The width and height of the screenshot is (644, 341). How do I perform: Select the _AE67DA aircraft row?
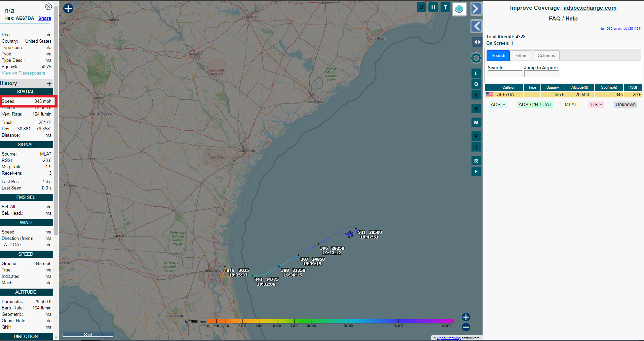(x=563, y=95)
